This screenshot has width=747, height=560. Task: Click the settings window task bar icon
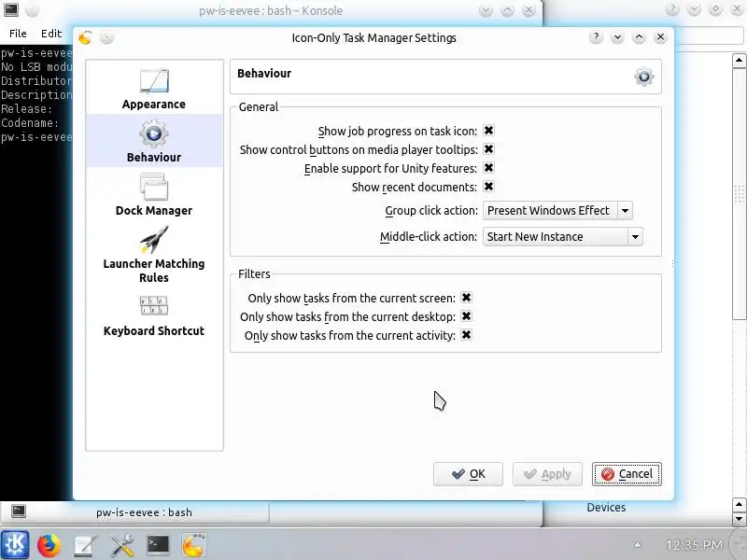[193, 545]
